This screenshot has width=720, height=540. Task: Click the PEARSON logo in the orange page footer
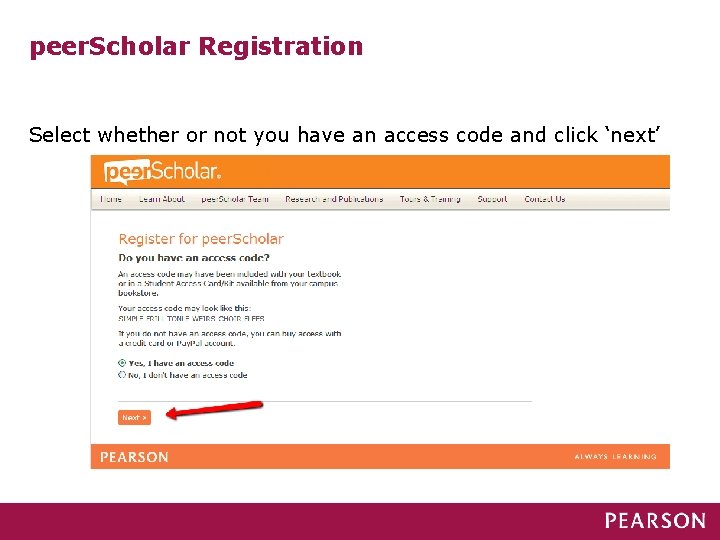pyautogui.click(x=134, y=457)
